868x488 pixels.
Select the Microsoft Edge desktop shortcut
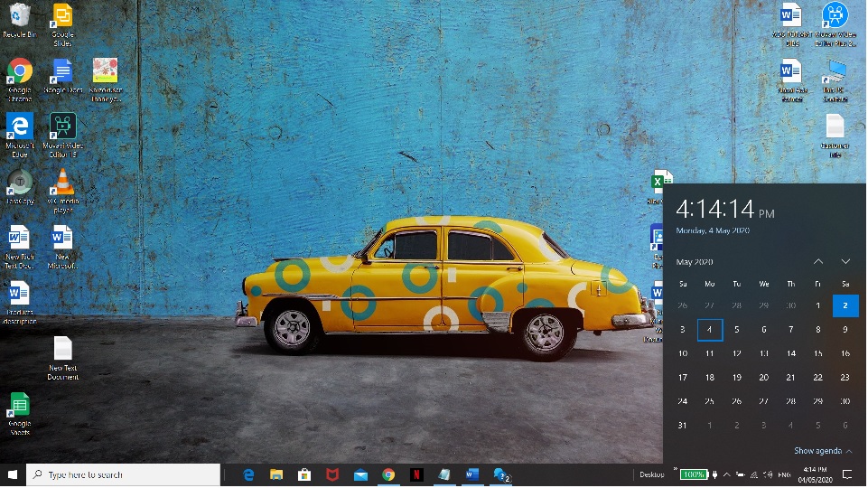click(19, 136)
